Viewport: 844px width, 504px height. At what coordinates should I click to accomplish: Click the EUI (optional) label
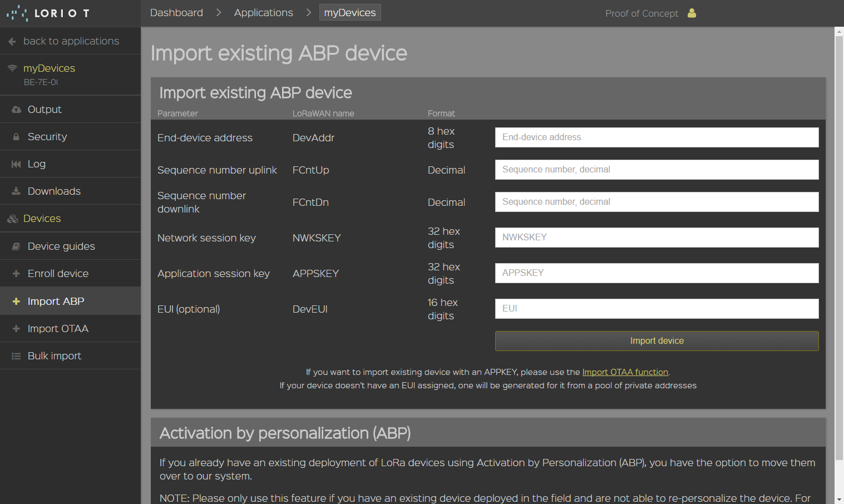(189, 309)
